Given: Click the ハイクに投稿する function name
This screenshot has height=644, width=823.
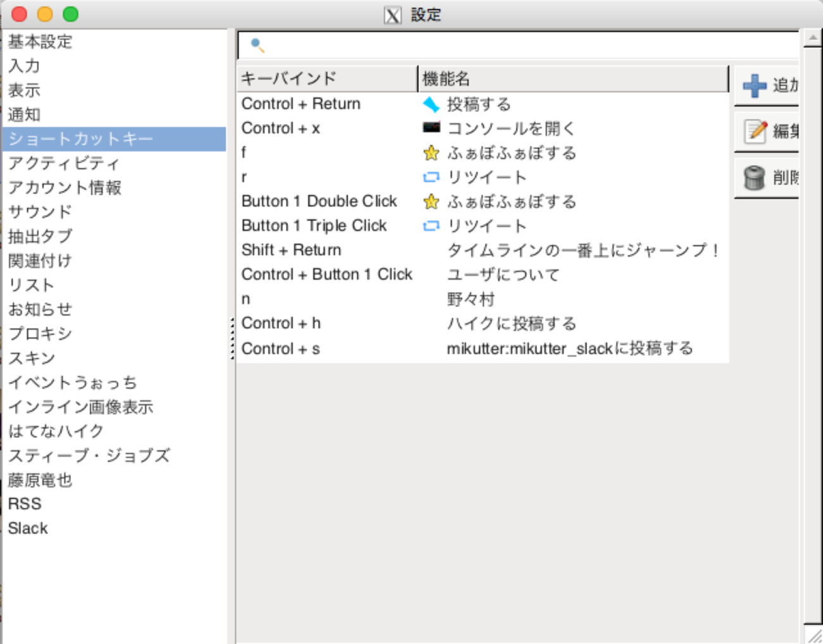Looking at the screenshot, I should point(512,323).
